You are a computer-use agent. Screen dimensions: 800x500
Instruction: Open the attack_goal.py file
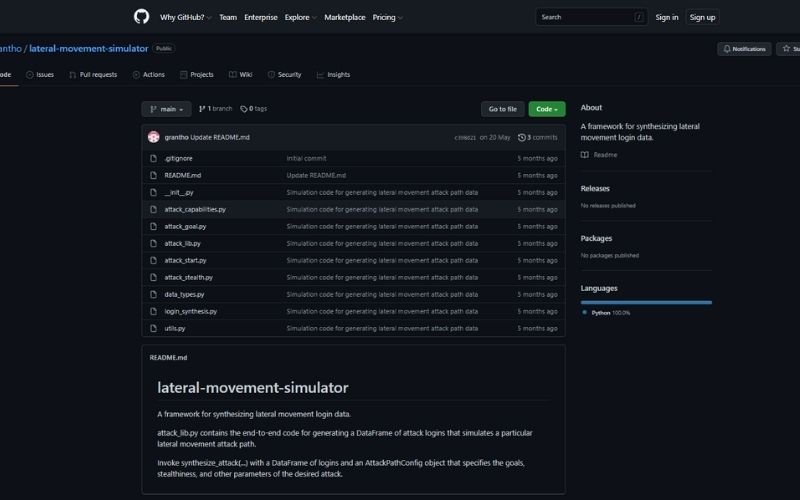point(185,227)
